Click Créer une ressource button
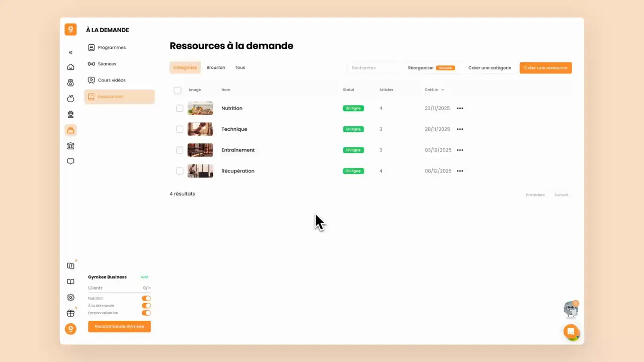Viewport: 644px width, 362px height. pyautogui.click(x=546, y=68)
